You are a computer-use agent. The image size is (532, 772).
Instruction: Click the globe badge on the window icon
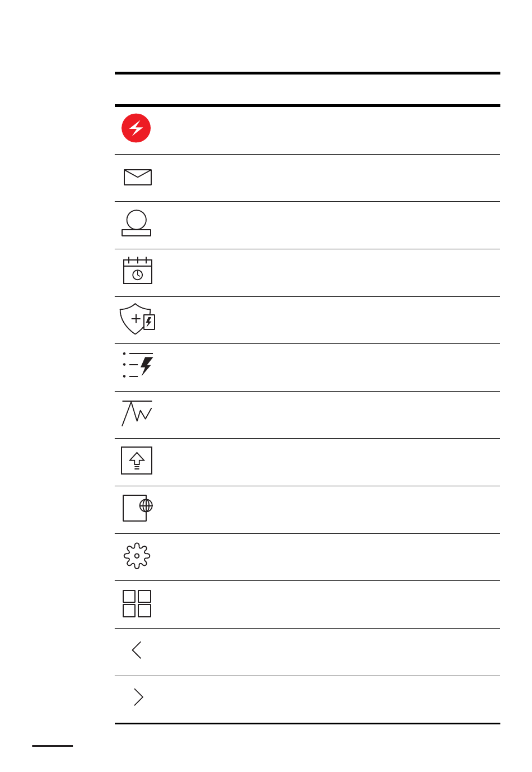(x=146, y=506)
